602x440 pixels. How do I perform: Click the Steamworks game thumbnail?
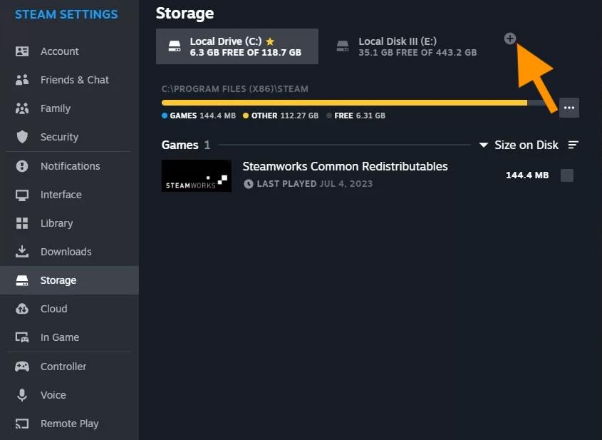tap(196, 176)
